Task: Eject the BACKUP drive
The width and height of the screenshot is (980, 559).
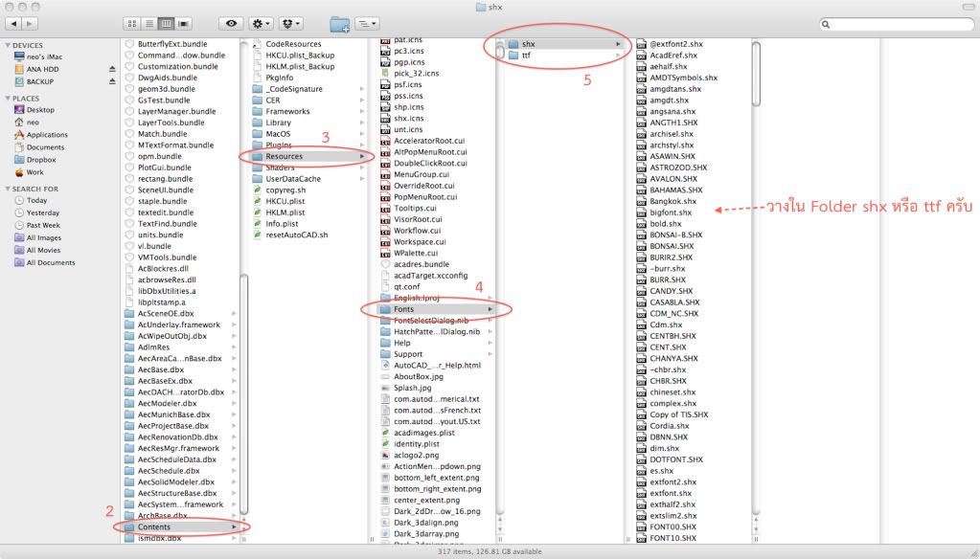Action: tap(112, 81)
